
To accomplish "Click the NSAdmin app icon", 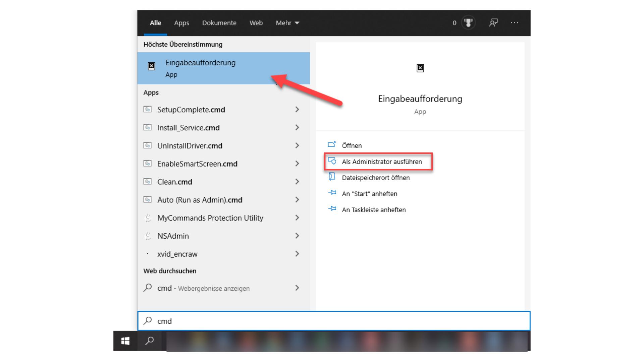I will coord(148,236).
